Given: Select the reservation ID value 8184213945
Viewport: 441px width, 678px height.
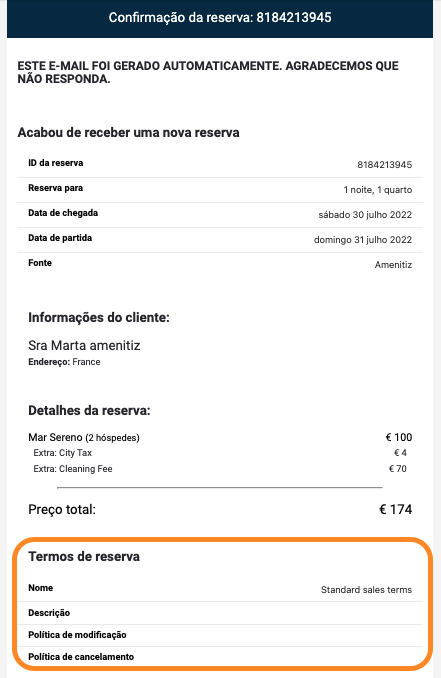Looking at the screenshot, I should click(x=384, y=165).
